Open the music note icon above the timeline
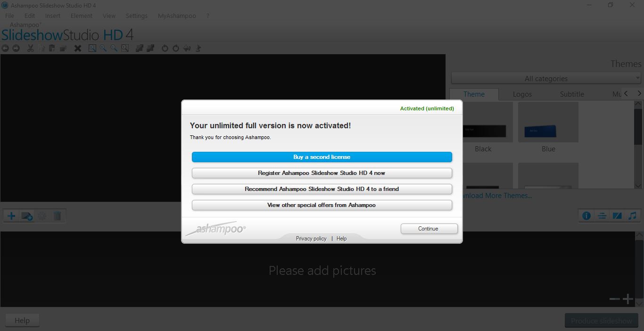Screen dimensions: 644x331 633,215
